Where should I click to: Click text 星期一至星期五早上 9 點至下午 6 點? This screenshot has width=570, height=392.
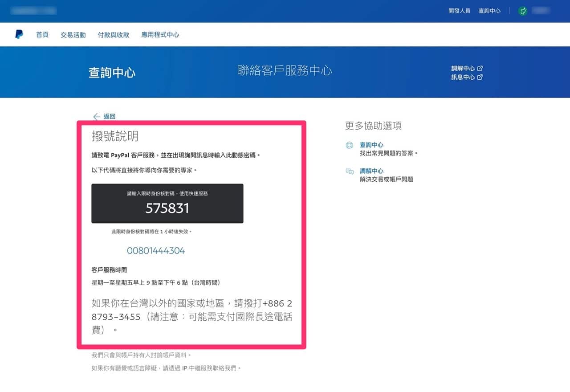pos(156,283)
